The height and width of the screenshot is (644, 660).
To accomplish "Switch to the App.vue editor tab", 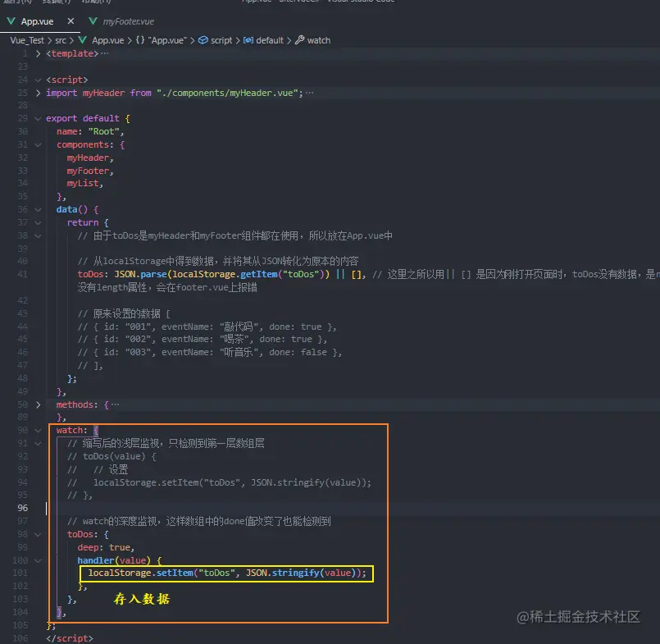I will point(37,21).
